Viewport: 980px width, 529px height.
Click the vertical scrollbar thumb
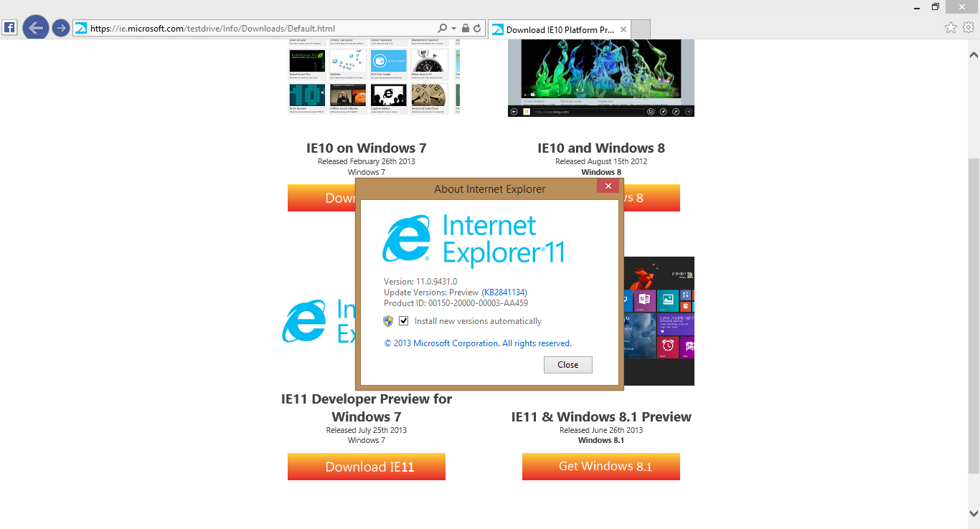tap(974, 315)
